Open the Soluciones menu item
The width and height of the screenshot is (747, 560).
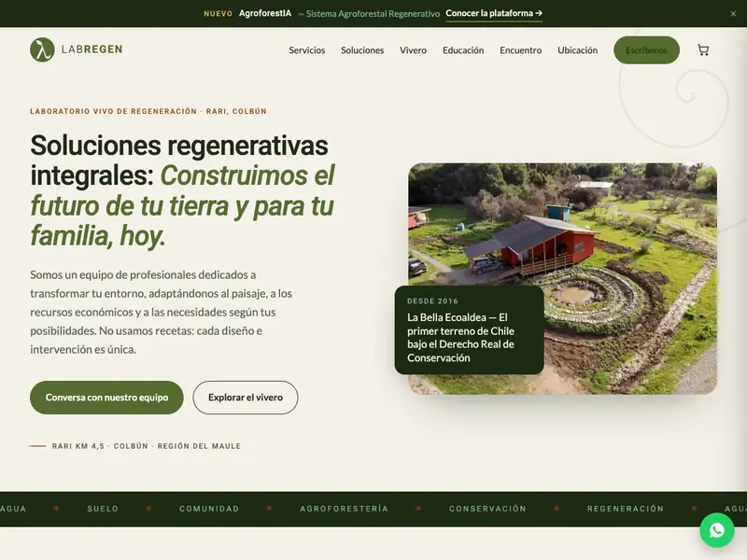point(362,50)
